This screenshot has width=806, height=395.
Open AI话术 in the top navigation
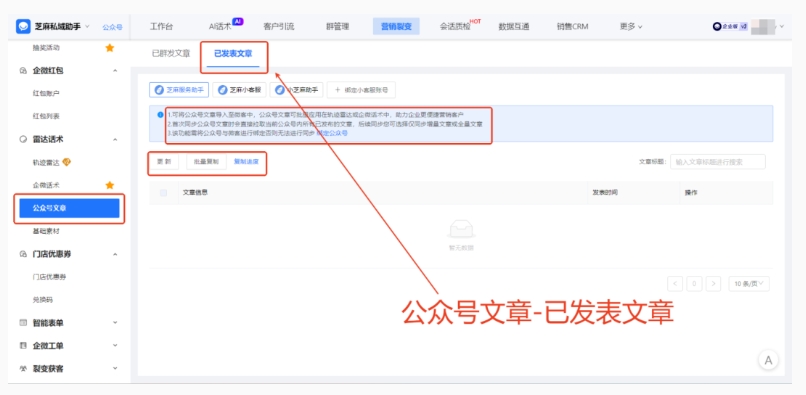coord(220,27)
